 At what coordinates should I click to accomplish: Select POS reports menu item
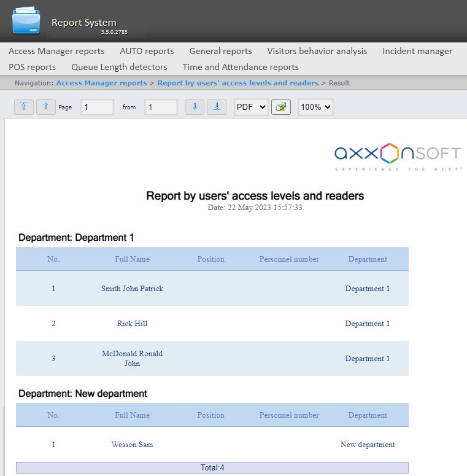coord(32,67)
